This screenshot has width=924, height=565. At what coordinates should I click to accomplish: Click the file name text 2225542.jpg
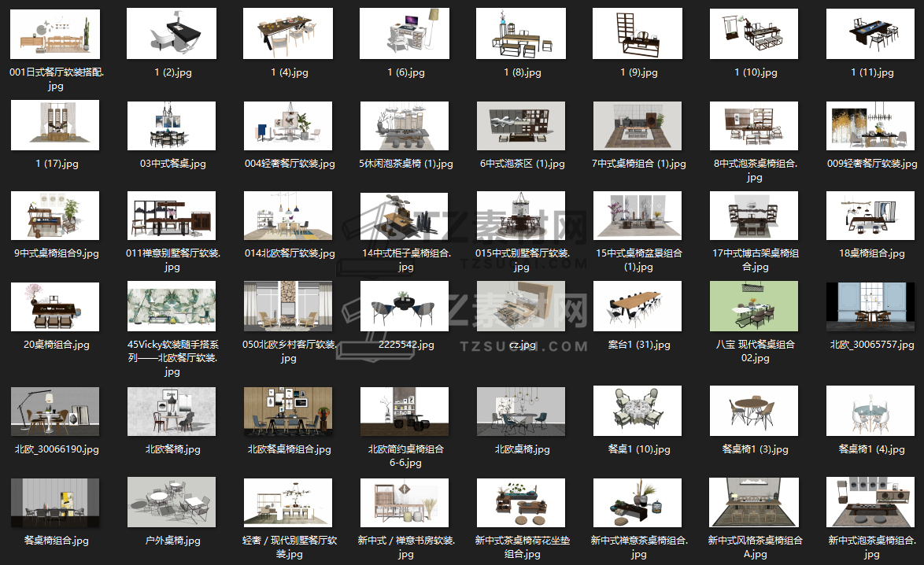click(406, 345)
